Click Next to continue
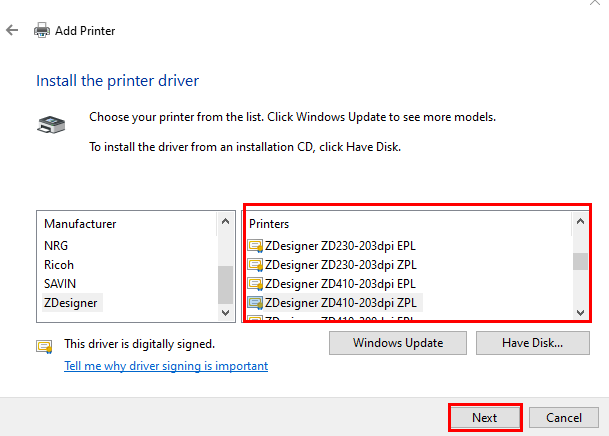This screenshot has width=609, height=436. click(484, 418)
